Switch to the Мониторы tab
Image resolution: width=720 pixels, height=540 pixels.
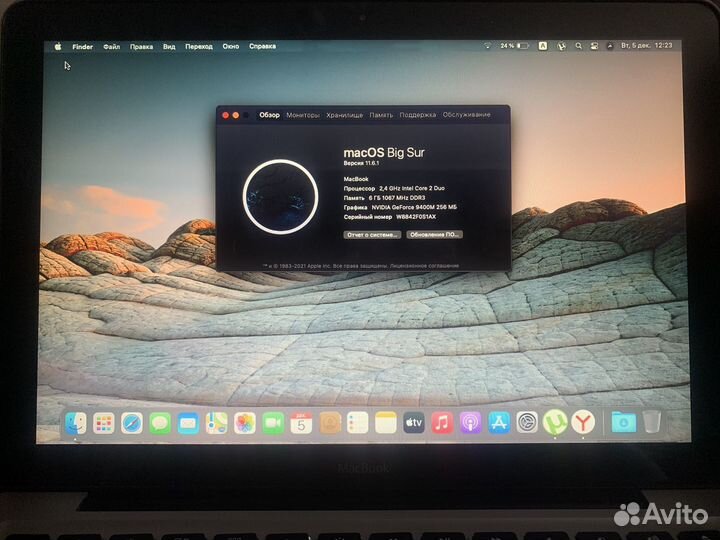coord(303,115)
